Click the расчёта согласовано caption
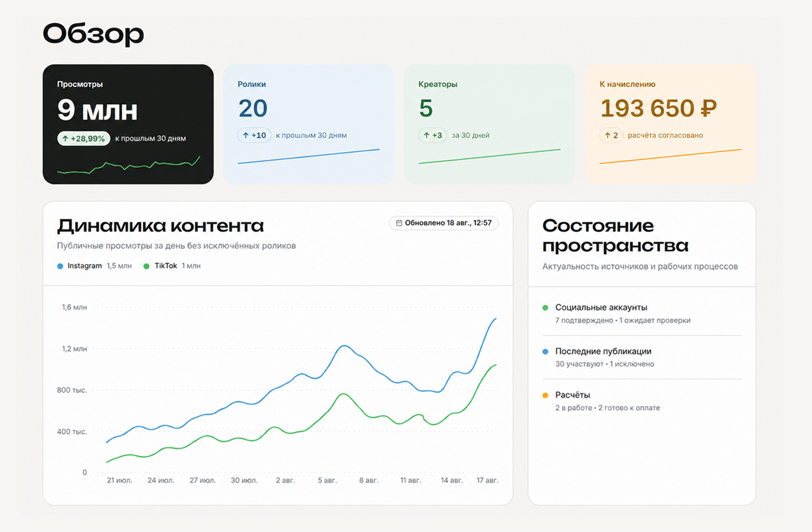The height and width of the screenshot is (532, 812). [x=665, y=135]
